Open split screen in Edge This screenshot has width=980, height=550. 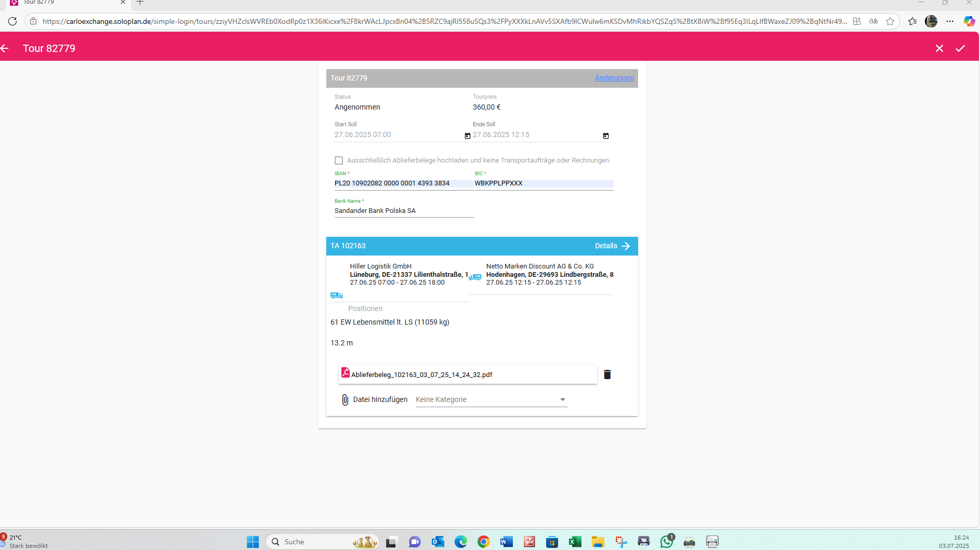[857, 21]
